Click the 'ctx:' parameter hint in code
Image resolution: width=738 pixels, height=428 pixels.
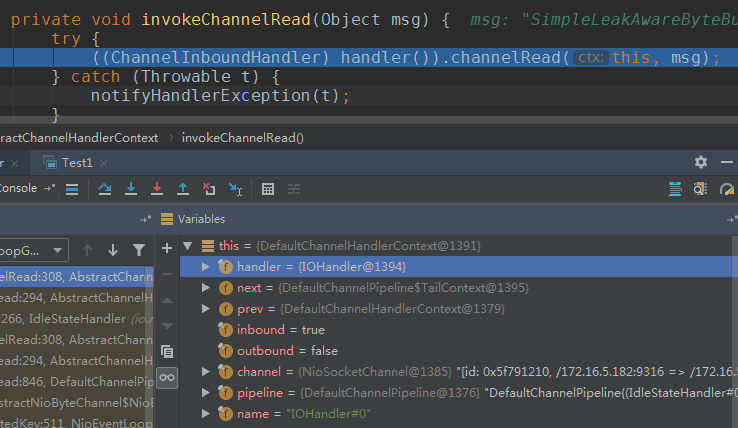pyautogui.click(x=591, y=57)
